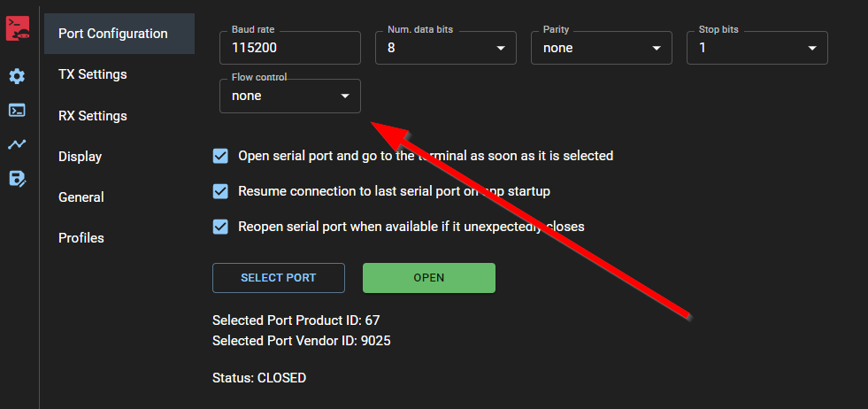Image resolution: width=868 pixels, height=409 pixels.
Task: Expand the Stop bits dropdown
Action: tap(757, 48)
